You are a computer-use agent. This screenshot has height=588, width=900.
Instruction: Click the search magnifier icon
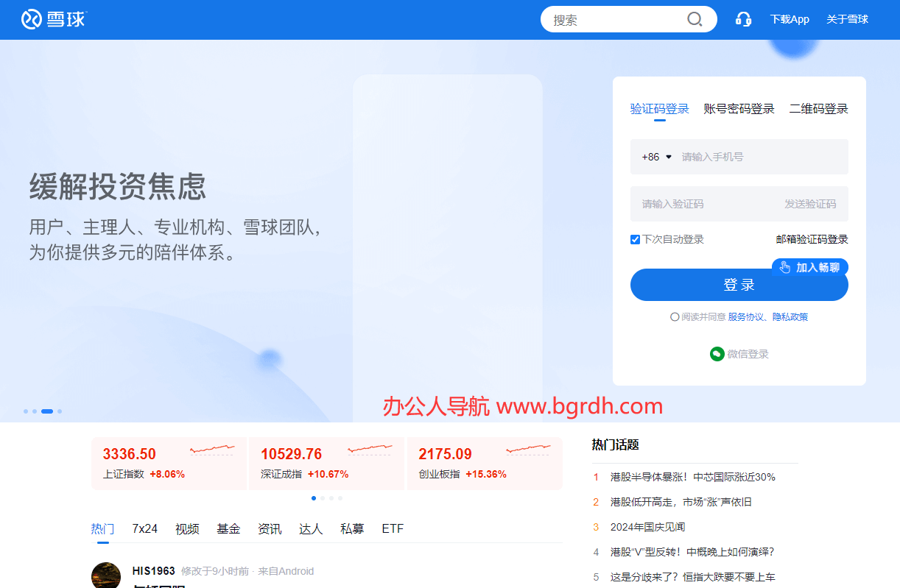pyautogui.click(x=694, y=19)
